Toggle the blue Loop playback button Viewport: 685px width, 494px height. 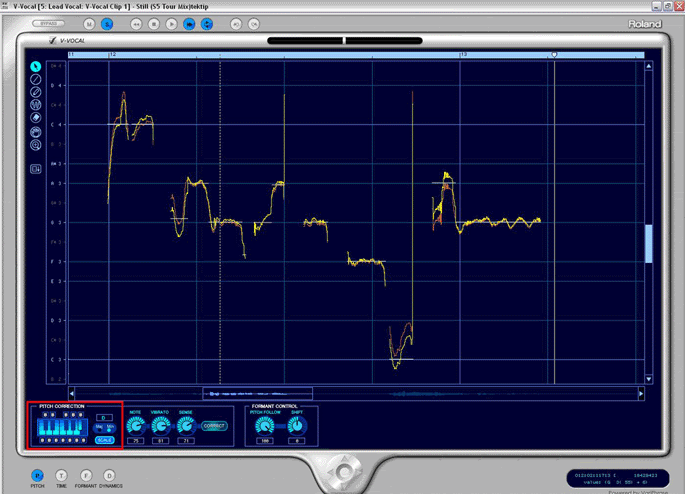(x=207, y=24)
